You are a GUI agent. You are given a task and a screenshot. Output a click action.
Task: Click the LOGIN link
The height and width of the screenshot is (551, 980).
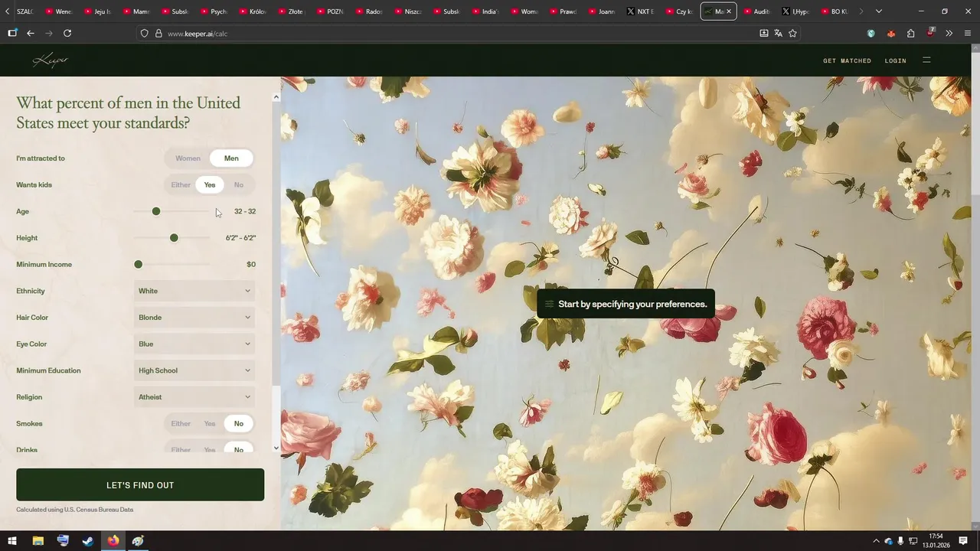pos(895,60)
